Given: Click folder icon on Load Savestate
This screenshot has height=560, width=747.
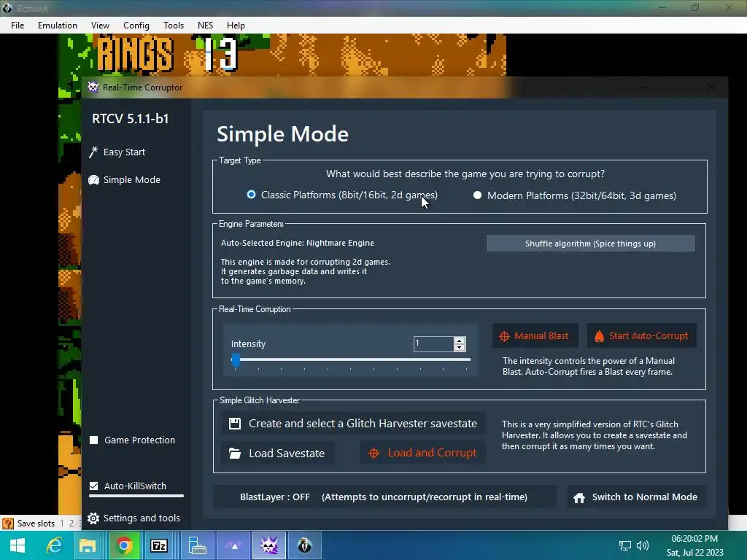Looking at the screenshot, I should pyautogui.click(x=235, y=454).
